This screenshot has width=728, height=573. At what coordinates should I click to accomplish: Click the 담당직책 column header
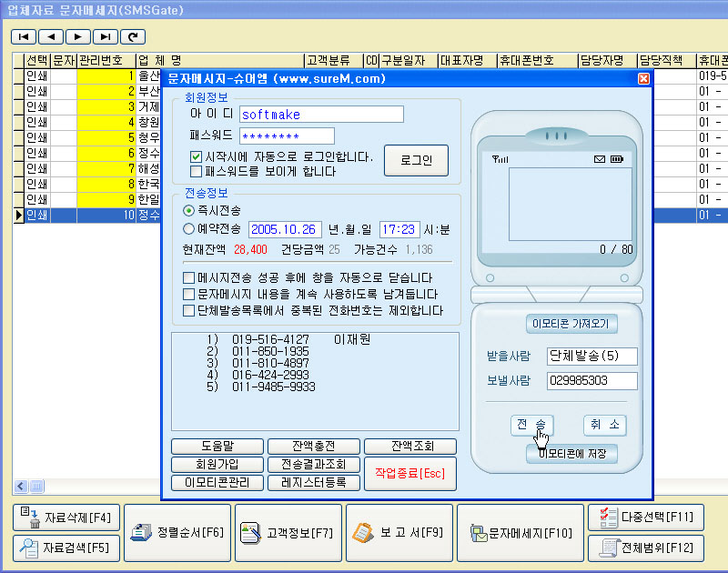pos(666,60)
